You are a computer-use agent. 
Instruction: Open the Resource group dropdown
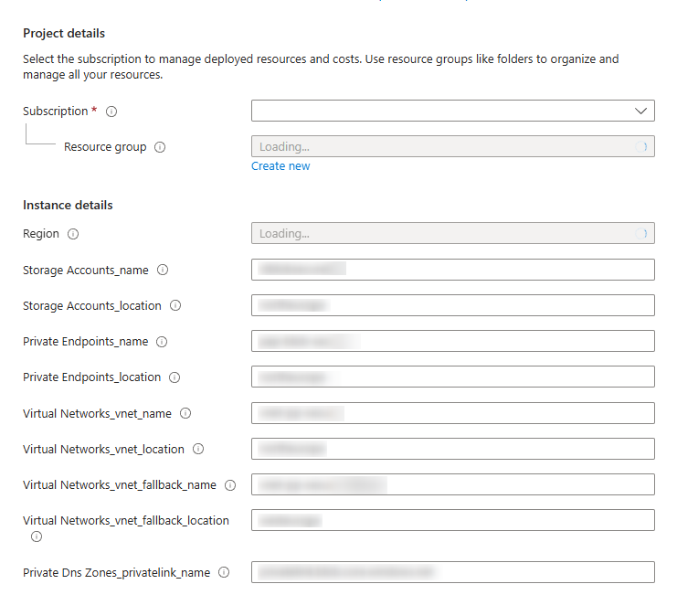(x=452, y=146)
